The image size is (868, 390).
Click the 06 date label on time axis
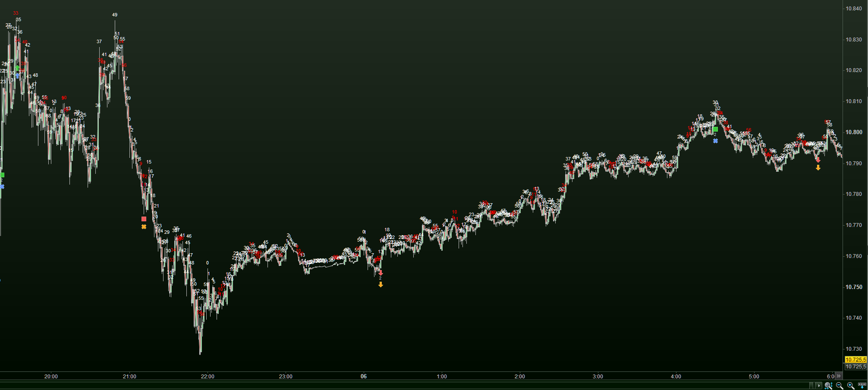(364, 377)
